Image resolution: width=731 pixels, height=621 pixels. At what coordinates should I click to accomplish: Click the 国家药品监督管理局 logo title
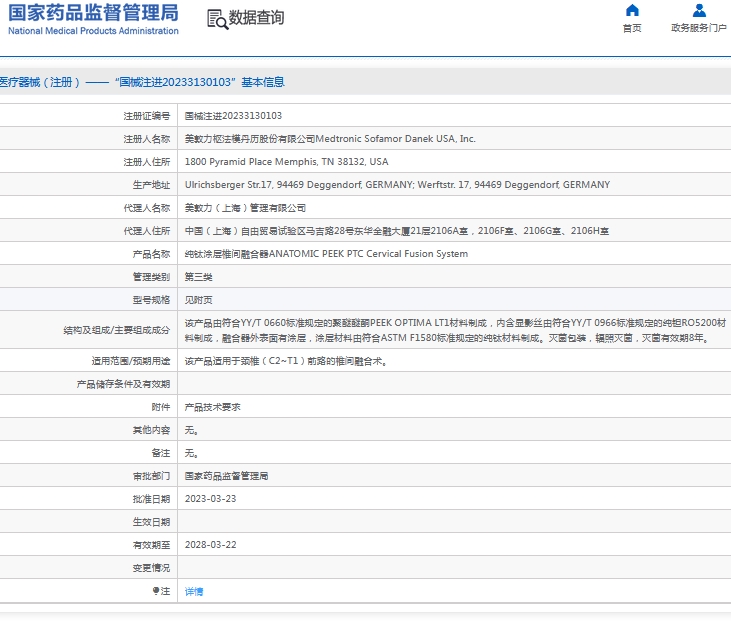[93, 13]
